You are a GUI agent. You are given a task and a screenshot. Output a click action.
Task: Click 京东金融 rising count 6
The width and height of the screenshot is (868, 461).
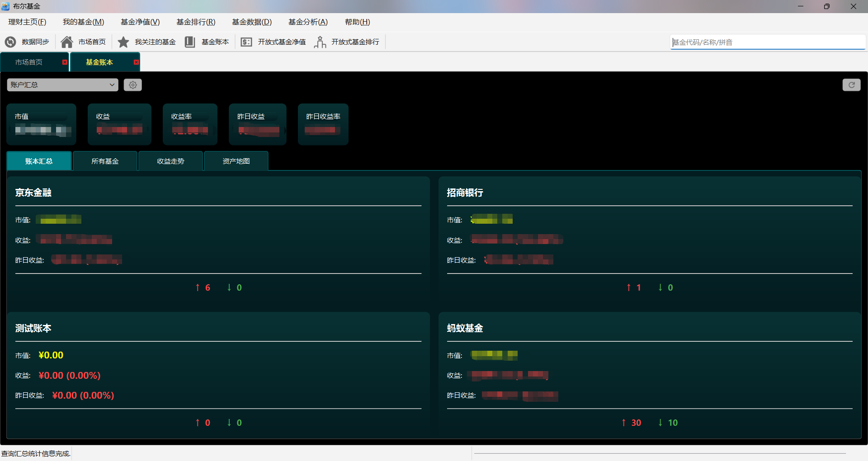click(x=203, y=287)
